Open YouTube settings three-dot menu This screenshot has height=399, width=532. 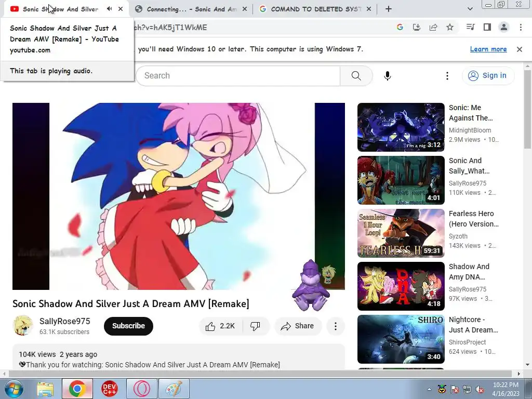(447, 76)
